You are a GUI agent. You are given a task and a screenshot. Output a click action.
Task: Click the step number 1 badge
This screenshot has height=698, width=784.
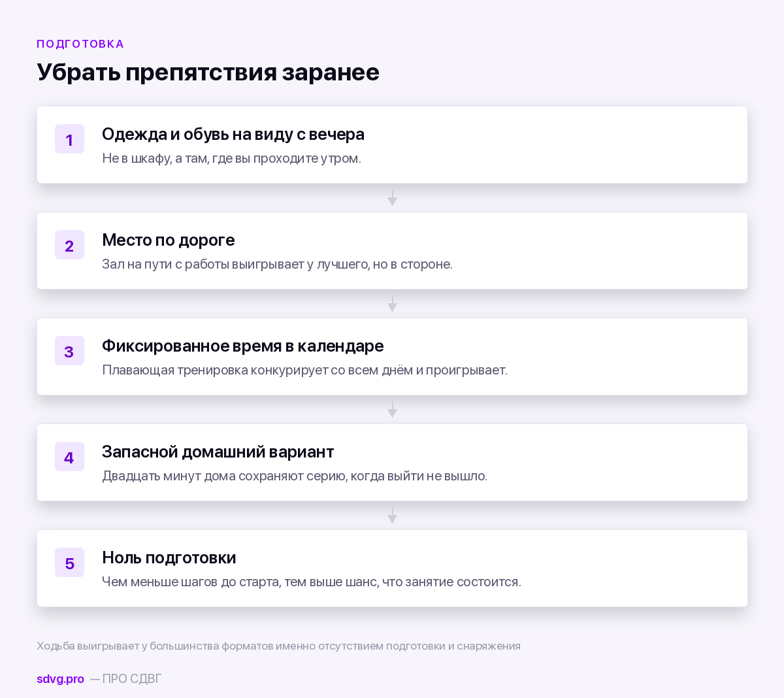click(x=69, y=139)
